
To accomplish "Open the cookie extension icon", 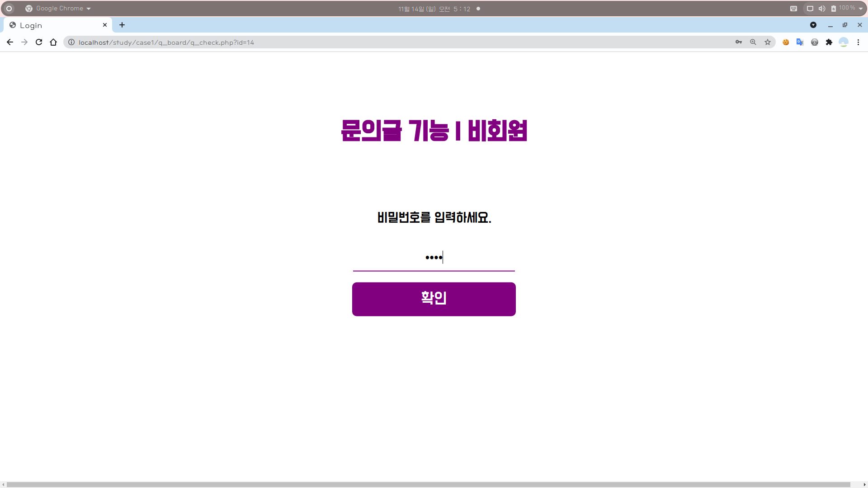I will 786,42.
